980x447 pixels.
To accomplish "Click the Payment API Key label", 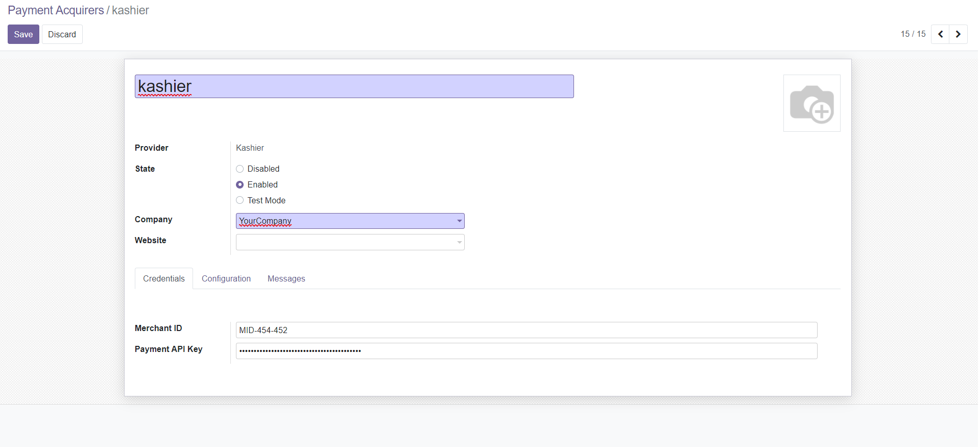I will pos(169,349).
